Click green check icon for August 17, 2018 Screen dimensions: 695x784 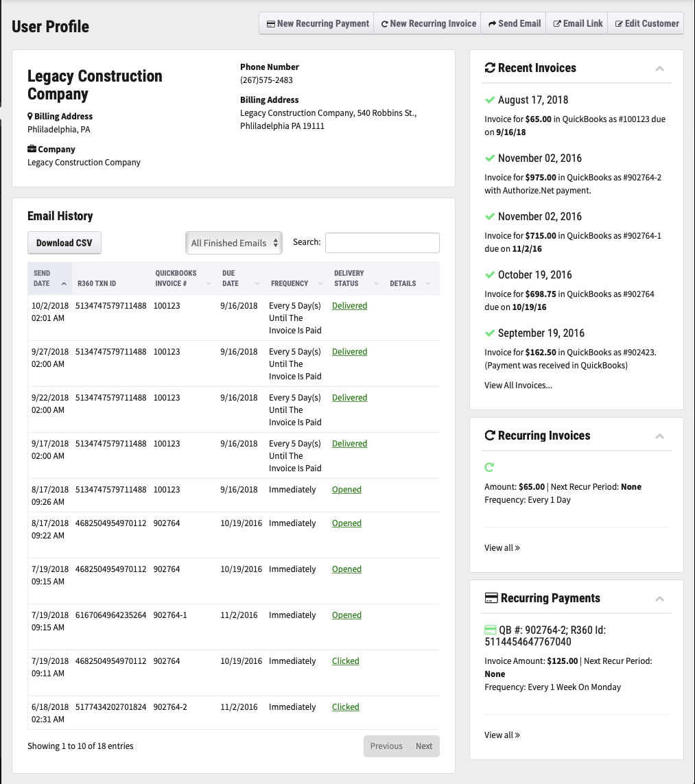pos(490,100)
